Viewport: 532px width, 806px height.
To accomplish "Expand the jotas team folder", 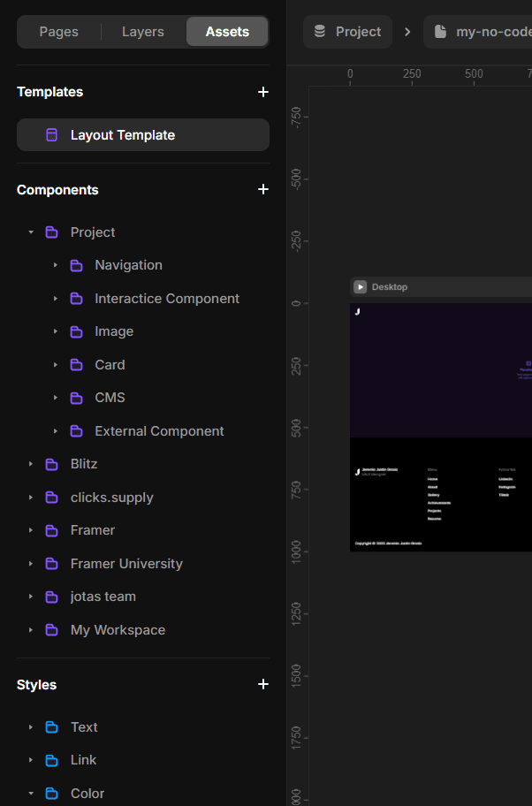I will (x=31, y=597).
